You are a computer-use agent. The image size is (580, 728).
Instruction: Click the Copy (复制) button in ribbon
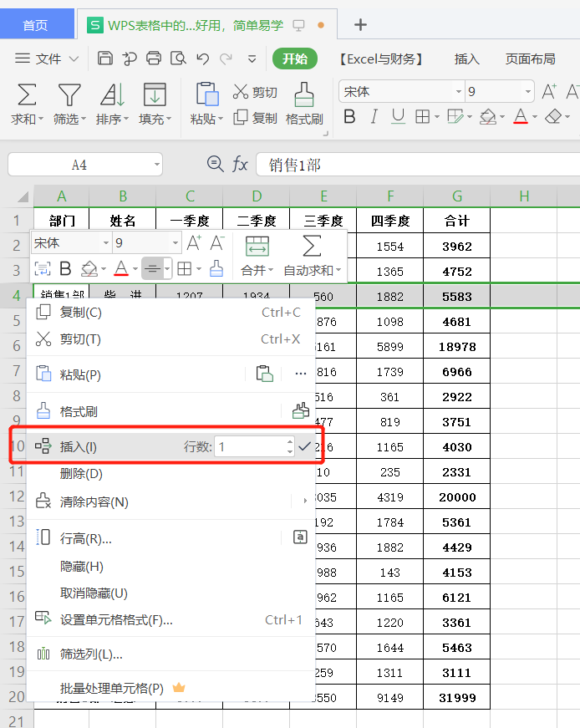[x=255, y=118]
